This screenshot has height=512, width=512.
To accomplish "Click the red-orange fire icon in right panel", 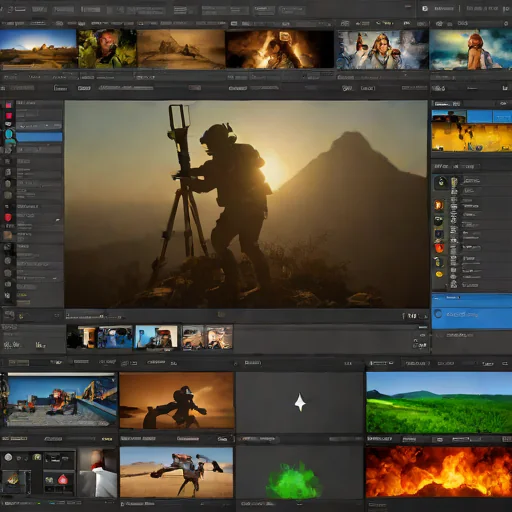I will click(x=439, y=248).
